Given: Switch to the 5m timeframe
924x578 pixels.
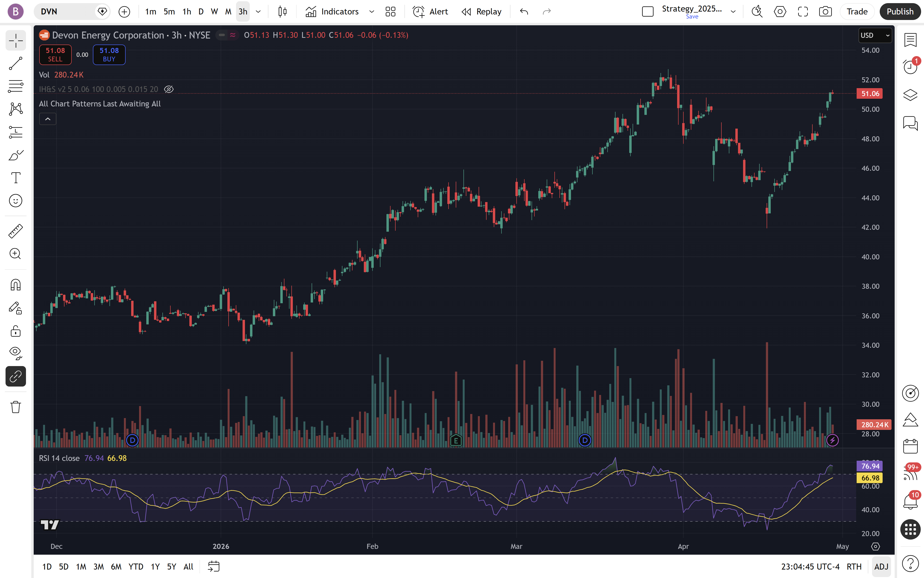Looking at the screenshot, I should pyautogui.click(x=169, y=12).
